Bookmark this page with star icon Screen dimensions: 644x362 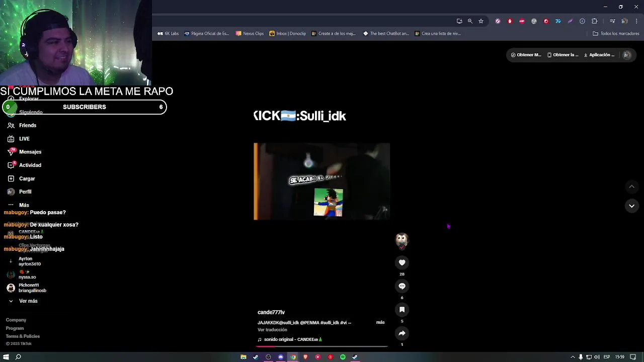pyautogui.click(x=481, y=21)
